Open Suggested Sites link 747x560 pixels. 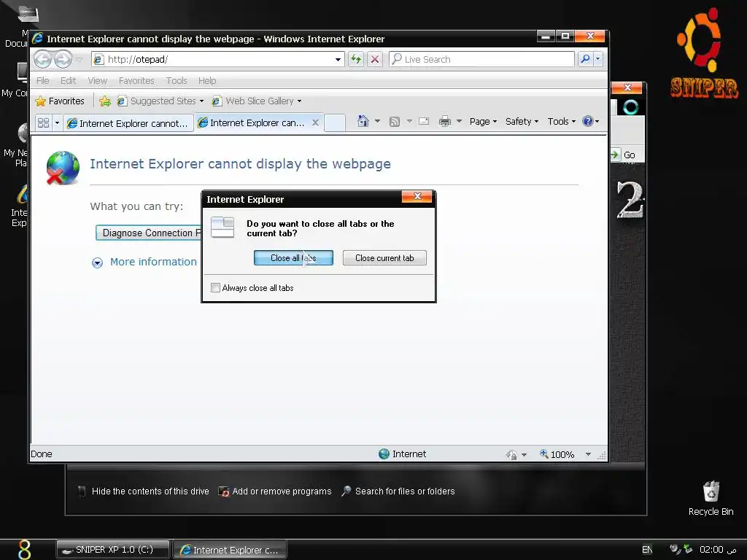pos(160,101)
